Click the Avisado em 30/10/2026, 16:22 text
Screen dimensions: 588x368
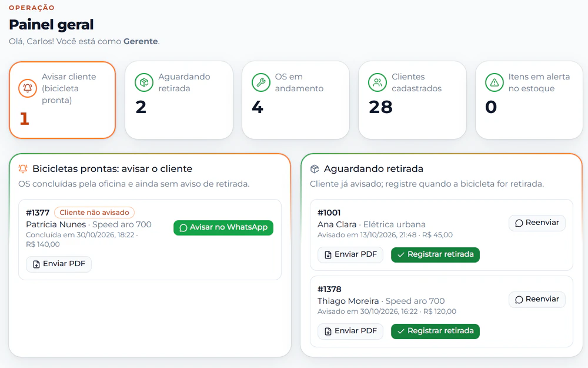coord(367,311)
